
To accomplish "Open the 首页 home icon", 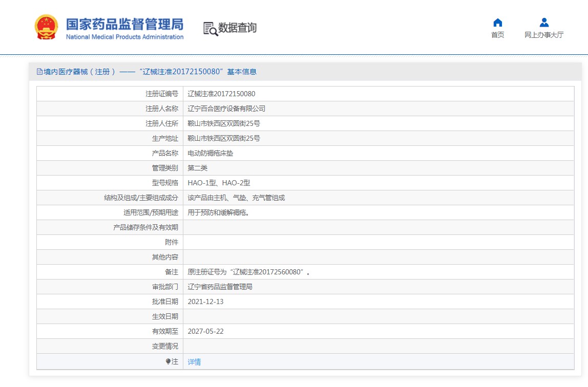I will (x=498, y=23).
